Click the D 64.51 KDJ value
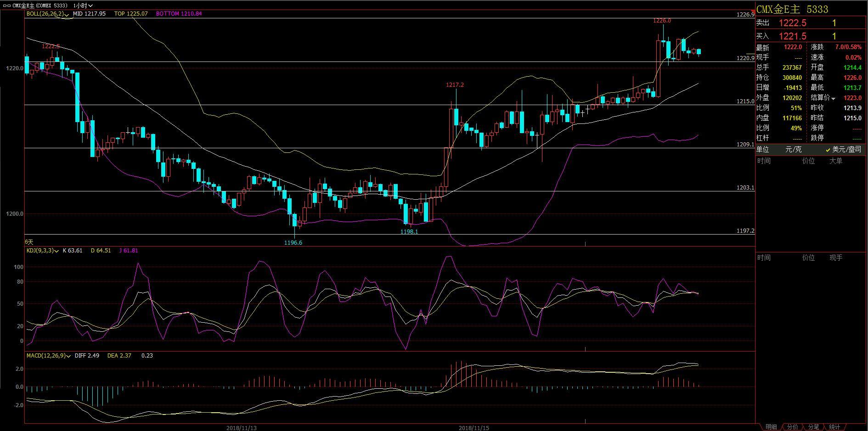 tap(101, 251)
